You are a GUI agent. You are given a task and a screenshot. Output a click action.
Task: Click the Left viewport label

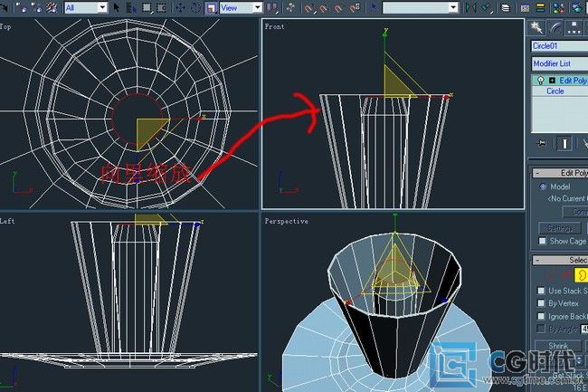(7, 221)
